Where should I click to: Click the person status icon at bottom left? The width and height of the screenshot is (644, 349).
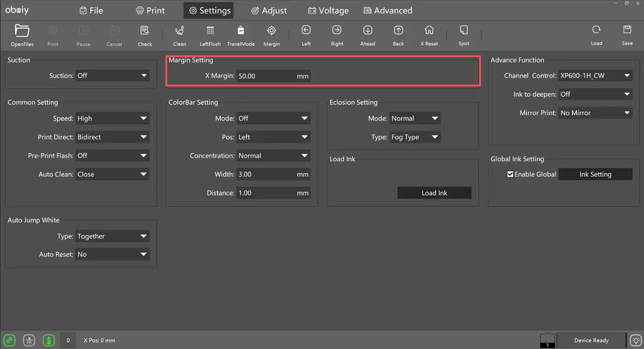[x=30, y=340]
